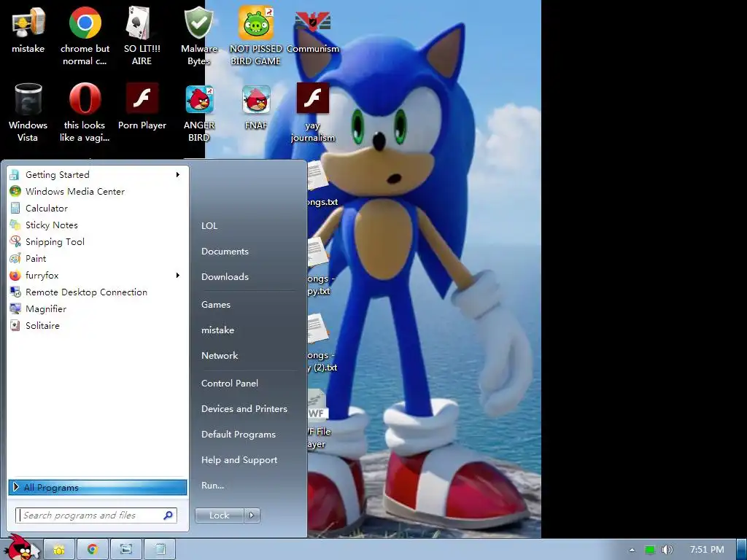Click the Show desktop strip
The image size is (747, 560).
pyautogui.click(x=742, y=550)
